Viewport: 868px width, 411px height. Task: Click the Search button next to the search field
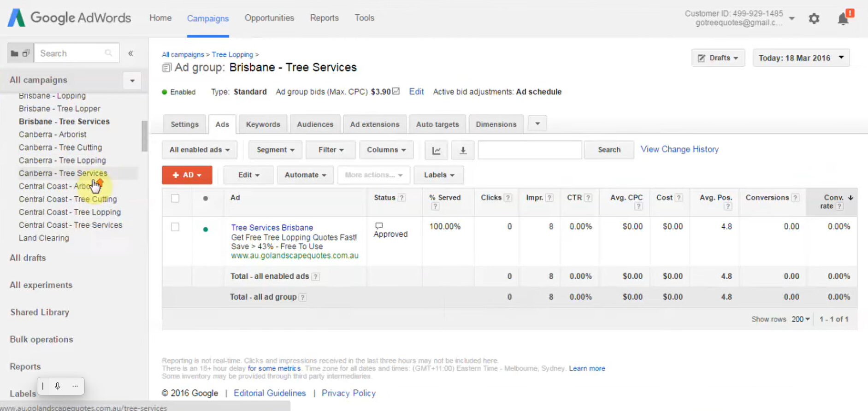[609, 150]
